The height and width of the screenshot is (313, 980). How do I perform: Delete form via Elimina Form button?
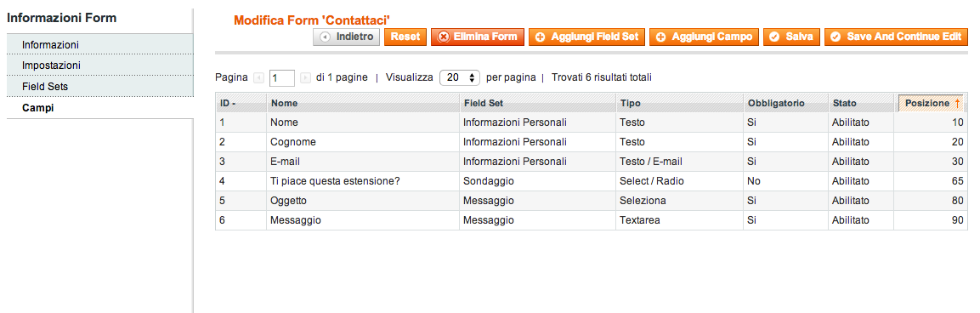478,37
